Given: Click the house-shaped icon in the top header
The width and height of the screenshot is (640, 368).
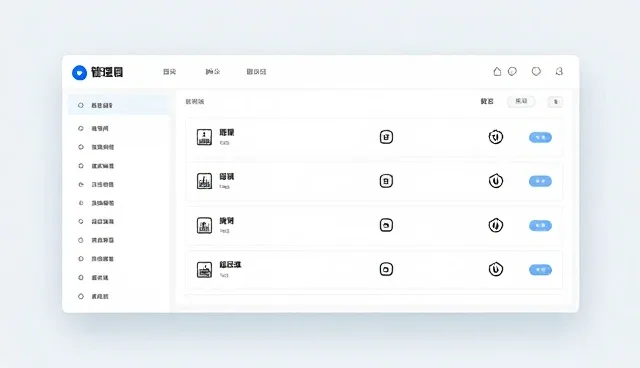Looking at the screenshot, I should 497,71.
